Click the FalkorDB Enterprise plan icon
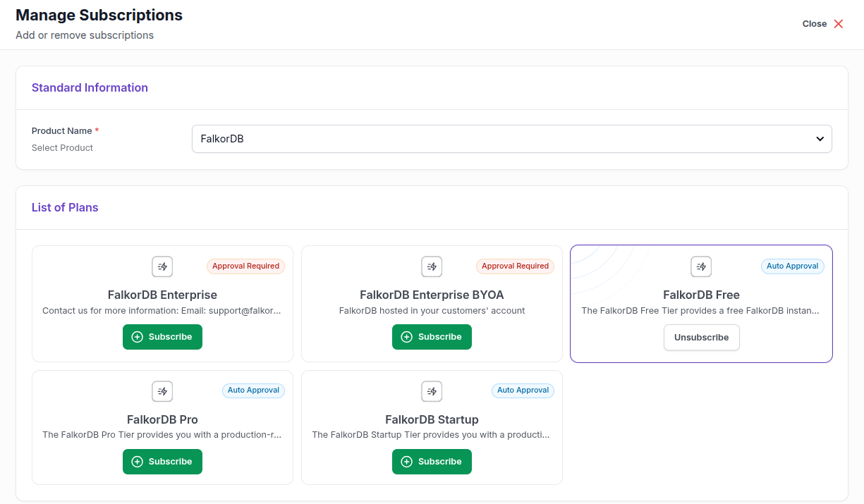The width and height of the screenshot is (864, 504). (162, 266)
